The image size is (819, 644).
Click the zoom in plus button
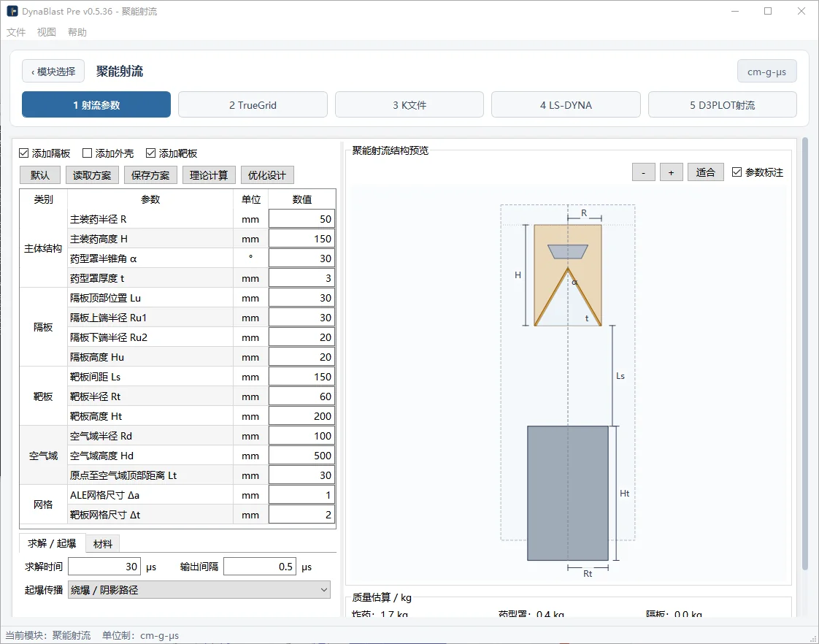(671, 172)
